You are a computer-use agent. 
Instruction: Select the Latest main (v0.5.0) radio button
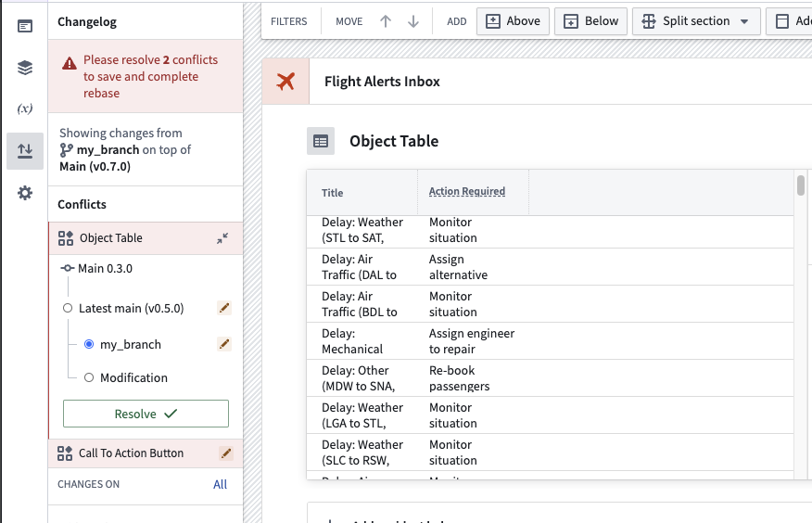(x=68, y=308)
